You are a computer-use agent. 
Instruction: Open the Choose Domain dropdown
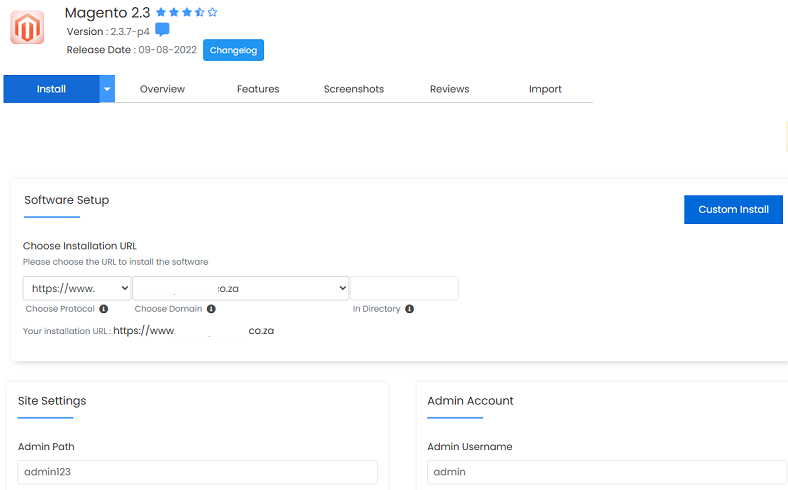pos(241,288)
